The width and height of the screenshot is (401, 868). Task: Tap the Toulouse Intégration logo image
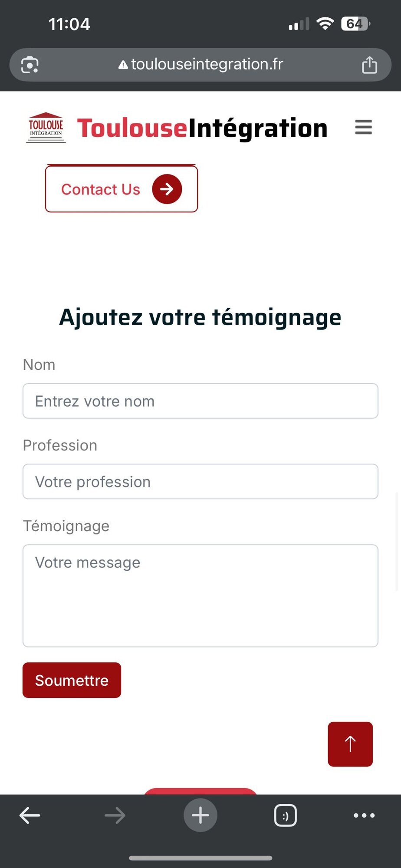tap(46, 128)
